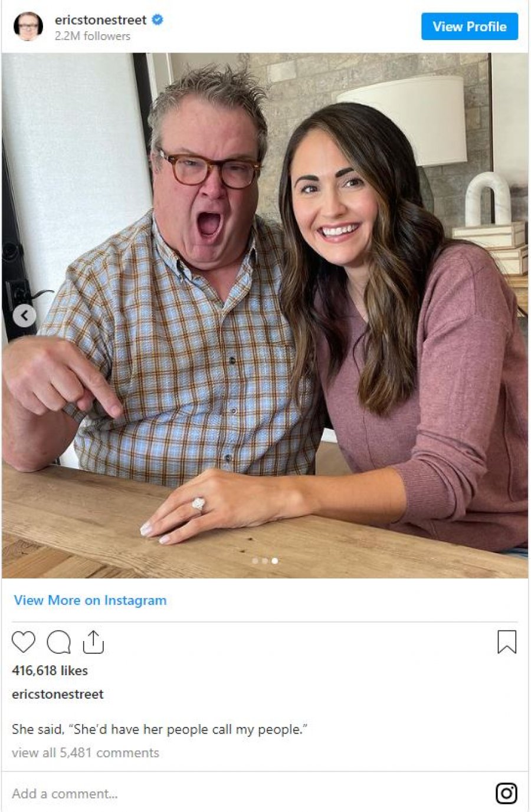Click ericstonestreet username above the caption

point(58,694)
